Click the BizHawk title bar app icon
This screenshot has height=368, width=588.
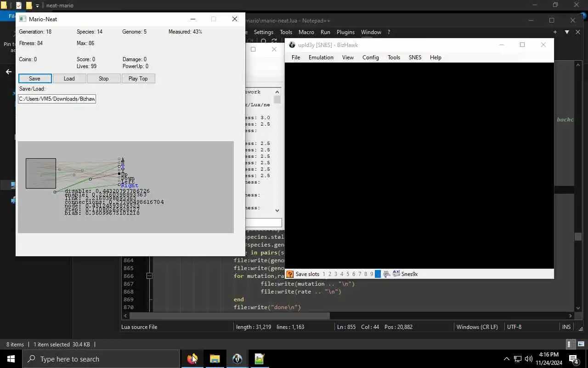tap(292, 45)
